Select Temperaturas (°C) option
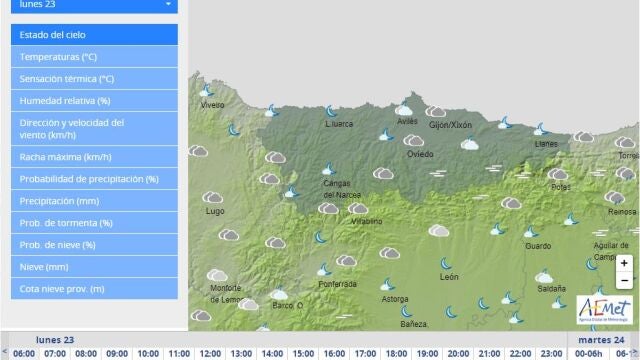This screenshot has width=640, height=360. click(x=94, y=57)
